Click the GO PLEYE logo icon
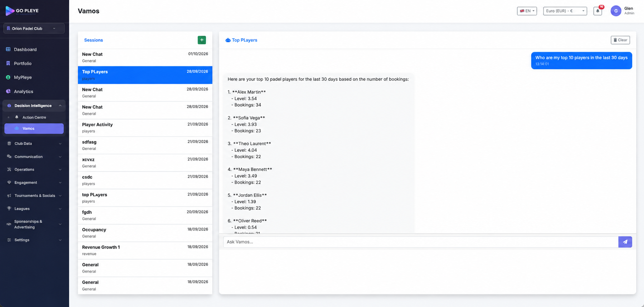The image size is (644, 307). (x=10, y=11)
